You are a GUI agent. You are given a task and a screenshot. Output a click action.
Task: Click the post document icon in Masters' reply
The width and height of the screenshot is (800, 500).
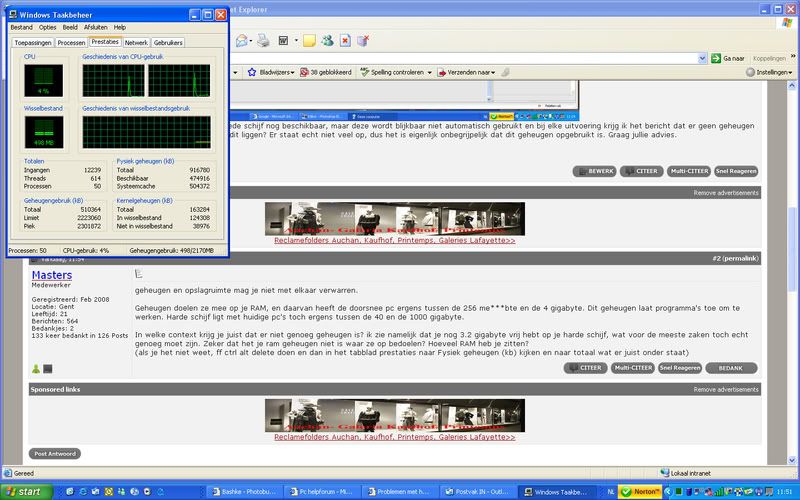click(x=138, y=274)
